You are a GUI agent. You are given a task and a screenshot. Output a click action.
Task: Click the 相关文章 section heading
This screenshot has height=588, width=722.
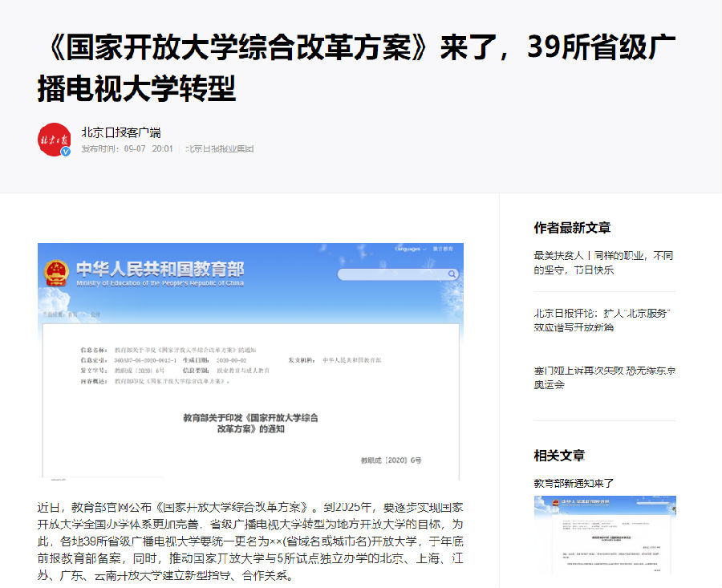[x=559, y=456]
